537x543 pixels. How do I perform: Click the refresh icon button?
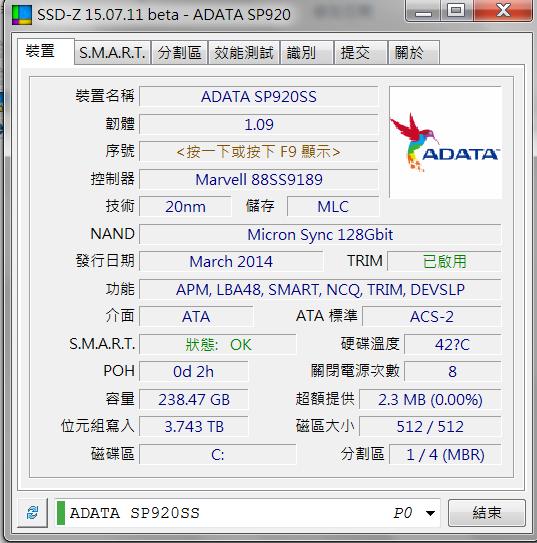tap(33, 513)
